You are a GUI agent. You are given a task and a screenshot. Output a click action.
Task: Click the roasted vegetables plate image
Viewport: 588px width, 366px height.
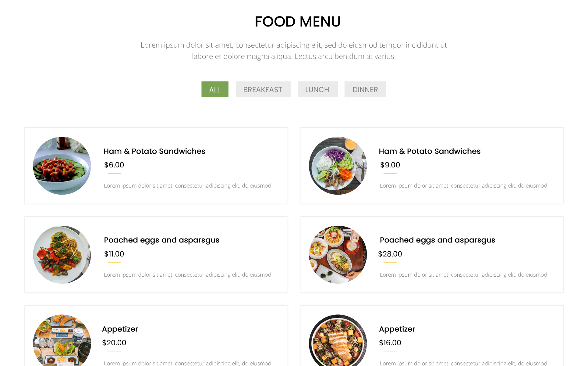tap(62, 254)
